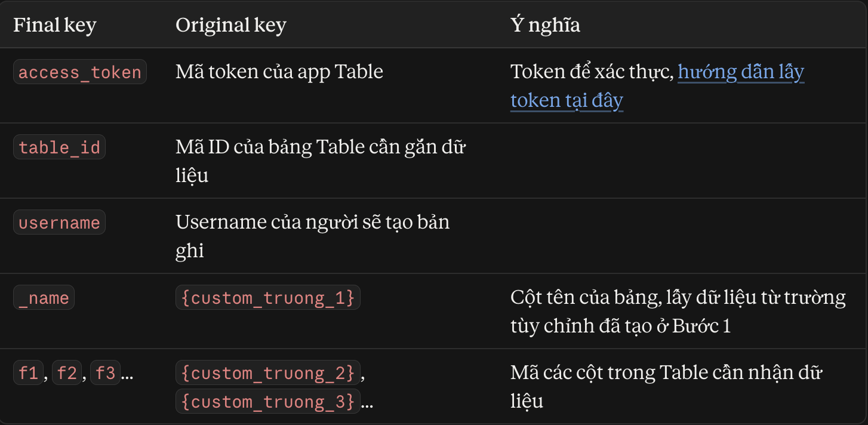The height and width of the screenshot is (425, 868).
Task: Click the {custom_truong_3} code label
Action: click(268, 401)
